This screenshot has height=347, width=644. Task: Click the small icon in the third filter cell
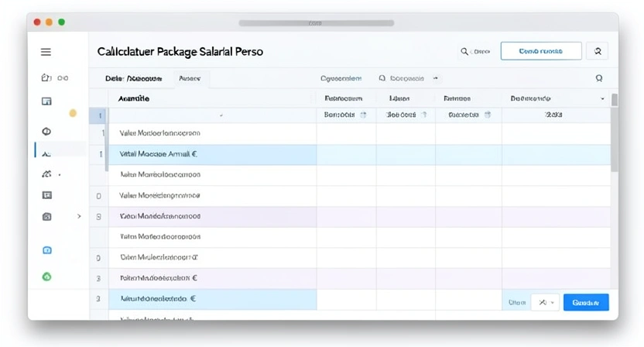pos(488,115)
